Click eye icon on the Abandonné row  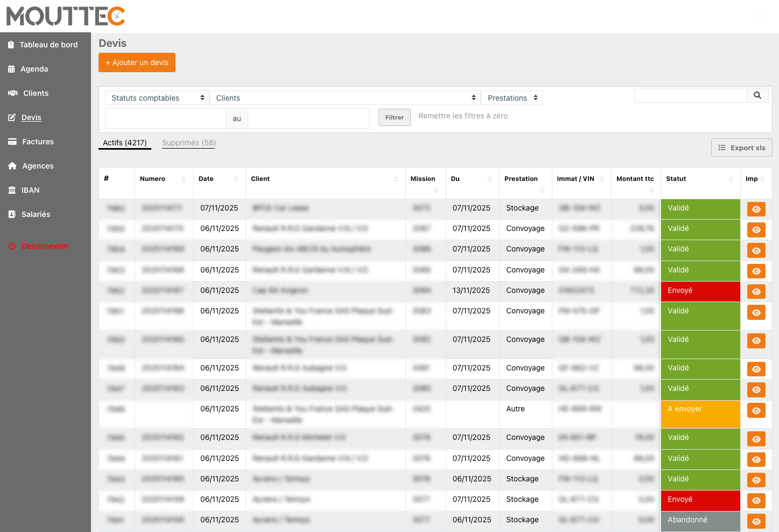[x=756, y=521]
